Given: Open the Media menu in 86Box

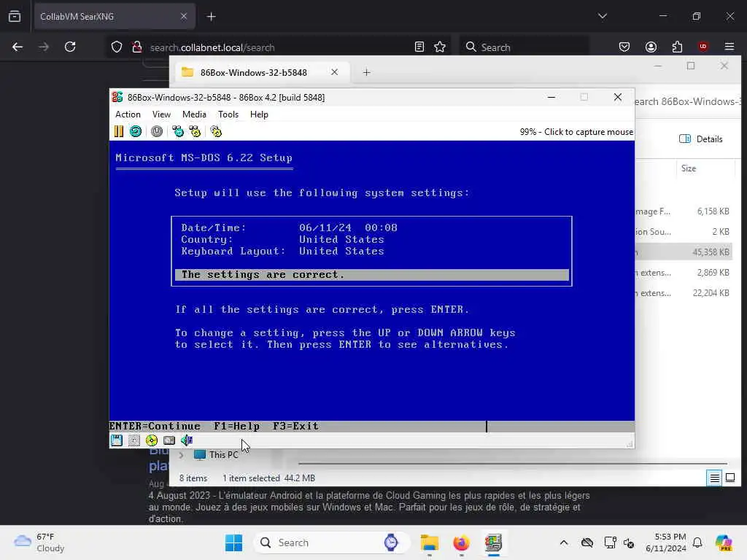Looking at the screenshot, I should coord(194,114).
